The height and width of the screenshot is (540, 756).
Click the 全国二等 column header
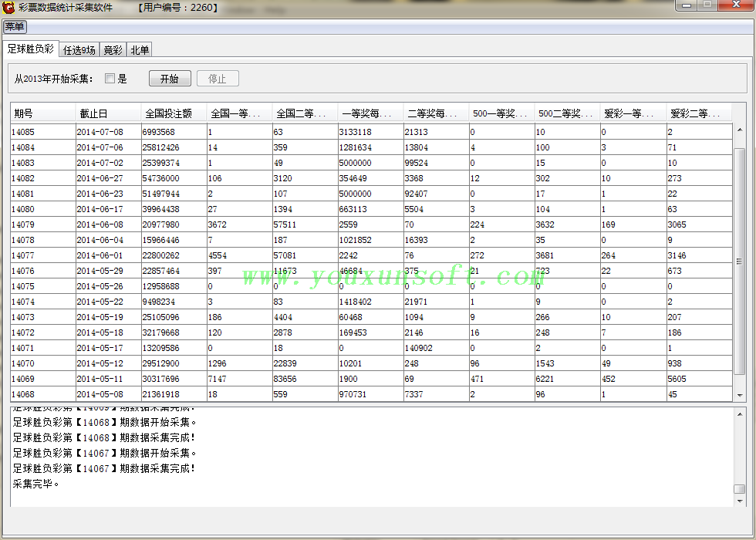click(x=305, y=113)
